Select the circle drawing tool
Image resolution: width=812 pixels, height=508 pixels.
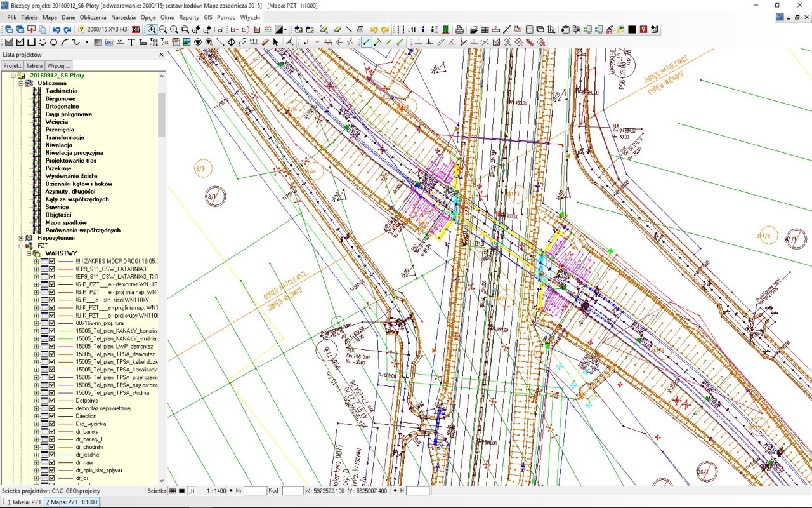(x=53, y=43)
